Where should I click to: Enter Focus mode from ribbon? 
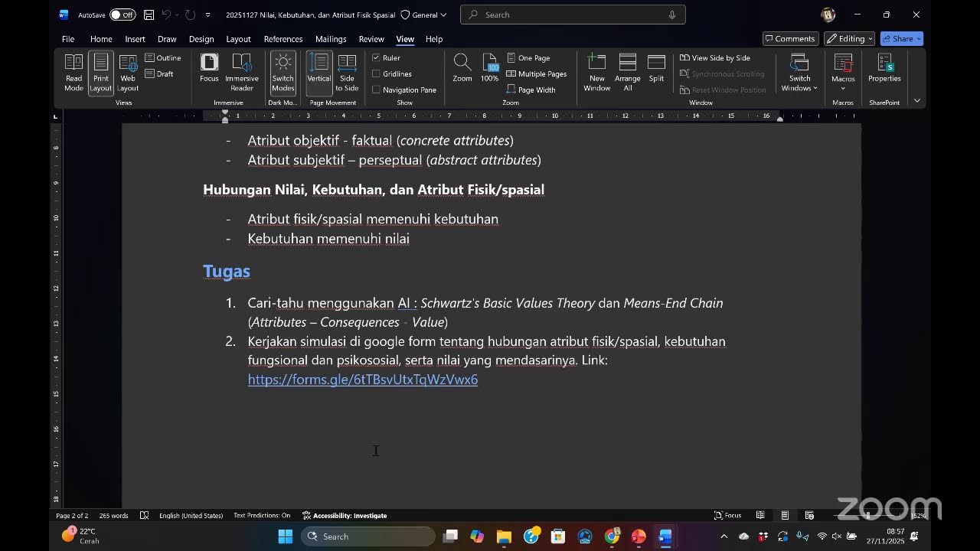(x=209, y=68)
